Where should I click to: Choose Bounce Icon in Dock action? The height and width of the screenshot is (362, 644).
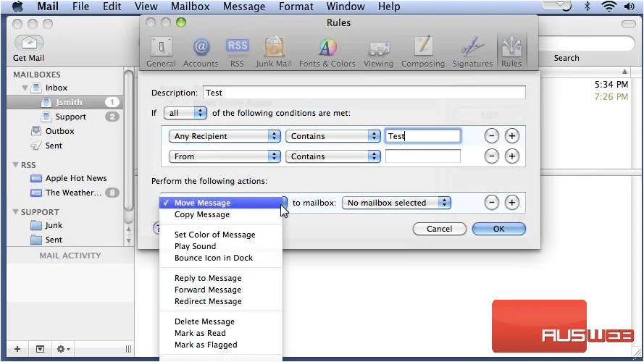click(221, 258)
